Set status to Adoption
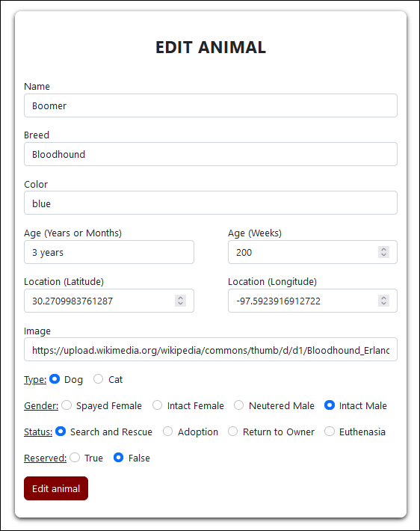Screen dimensions: 420x531 click(x=168, y=432)
